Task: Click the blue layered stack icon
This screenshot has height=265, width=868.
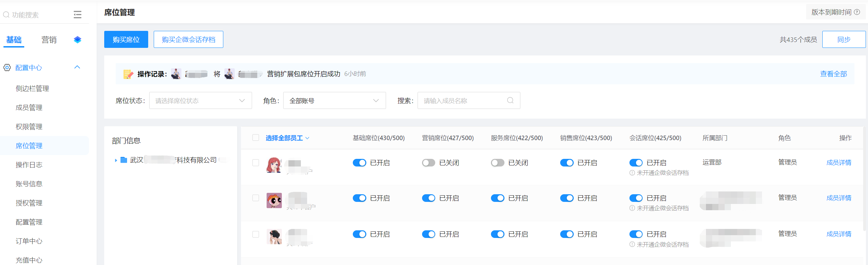Action: 78,40
